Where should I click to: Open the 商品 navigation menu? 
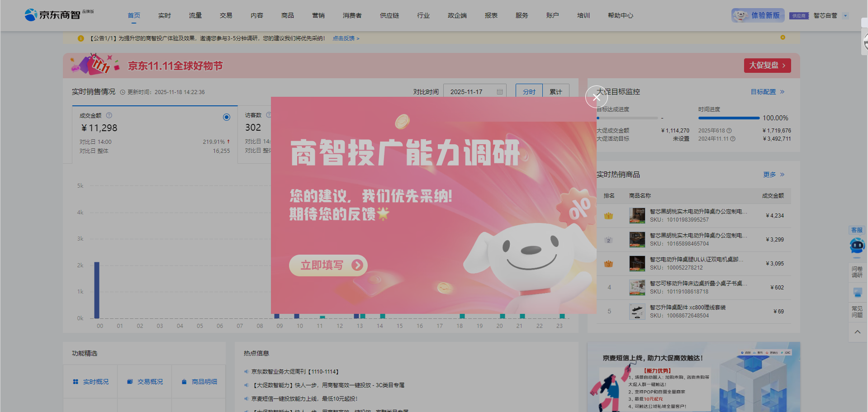click(x=288, y=15)
